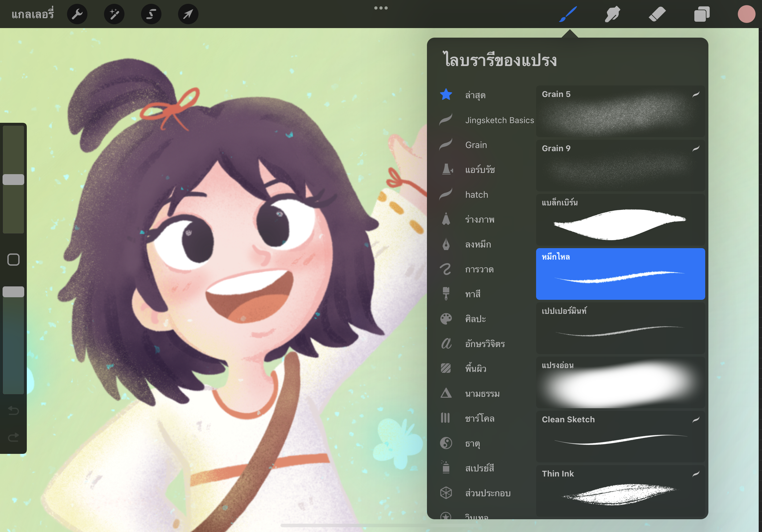
Task: Select the hatch brush category
Action: [476, 195]
